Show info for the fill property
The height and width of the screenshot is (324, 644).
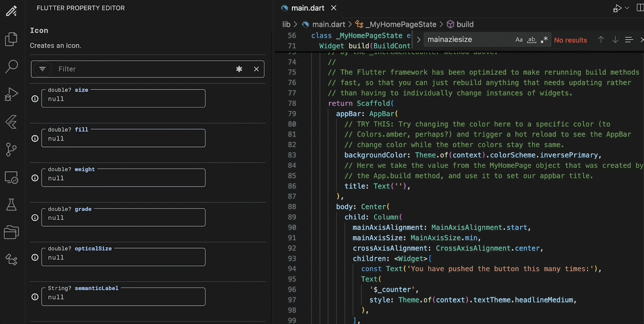(x=35, y=139)
